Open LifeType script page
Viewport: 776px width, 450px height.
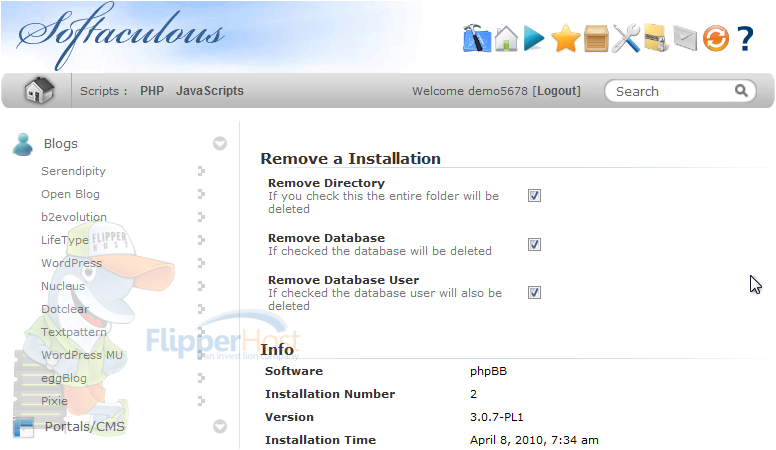tap(64, 240)
